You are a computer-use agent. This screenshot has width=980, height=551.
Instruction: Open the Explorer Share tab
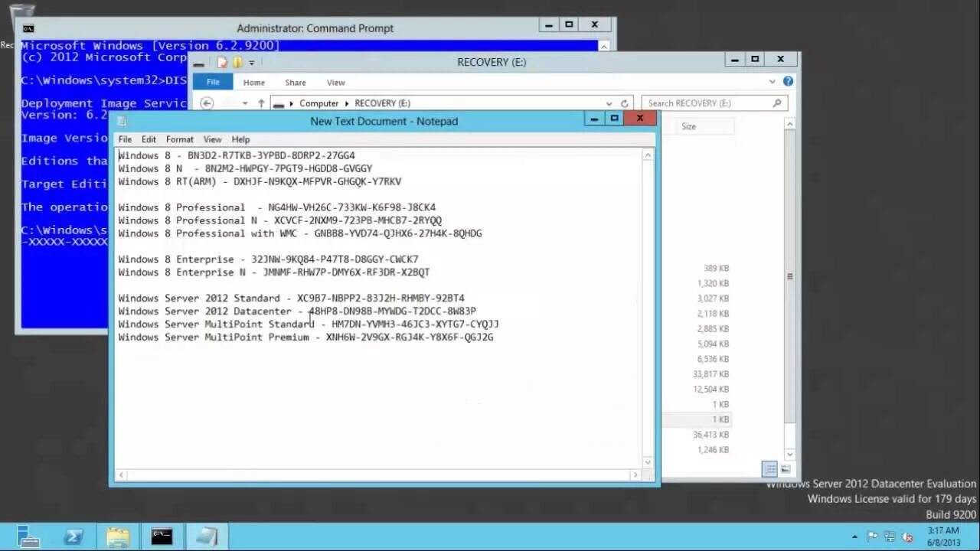coord(296,83)
